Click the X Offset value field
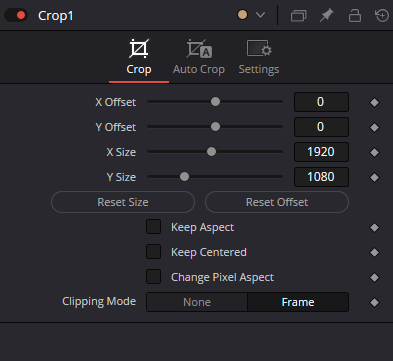This screenshot has width=393, height=361. (x=321, y=102)
